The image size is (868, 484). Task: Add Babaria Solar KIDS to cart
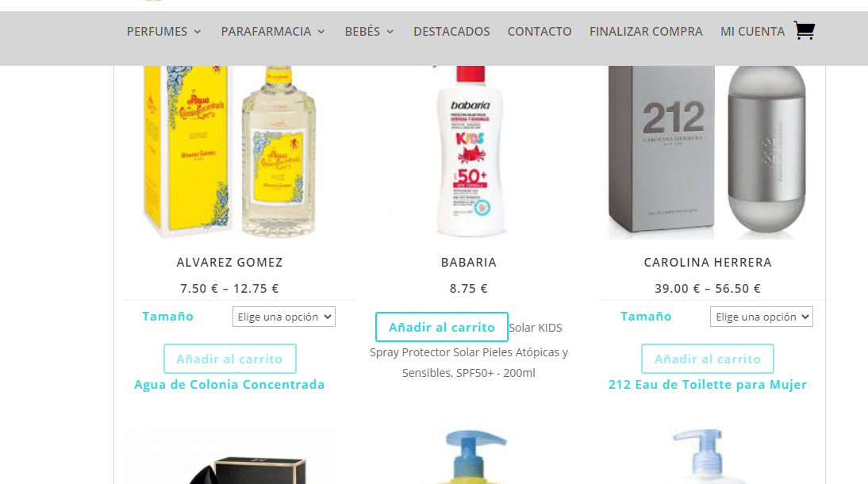pos(442,327)
